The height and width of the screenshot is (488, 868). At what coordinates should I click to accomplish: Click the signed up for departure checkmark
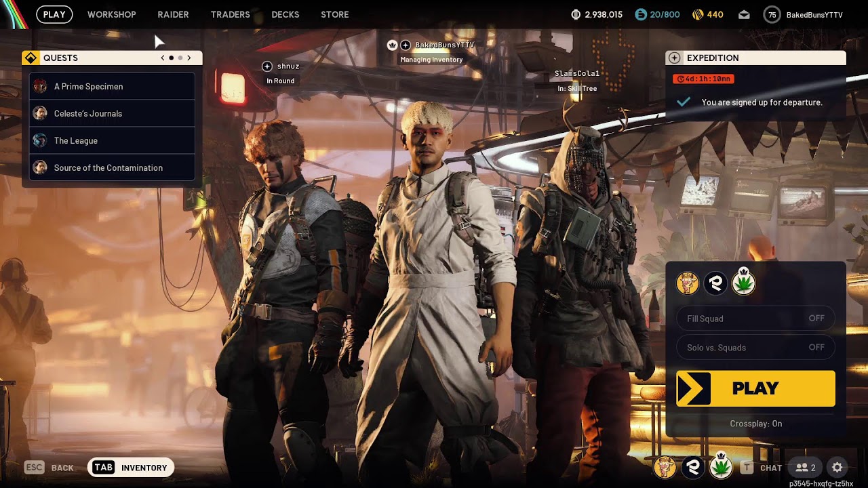(x=684, y=102)
